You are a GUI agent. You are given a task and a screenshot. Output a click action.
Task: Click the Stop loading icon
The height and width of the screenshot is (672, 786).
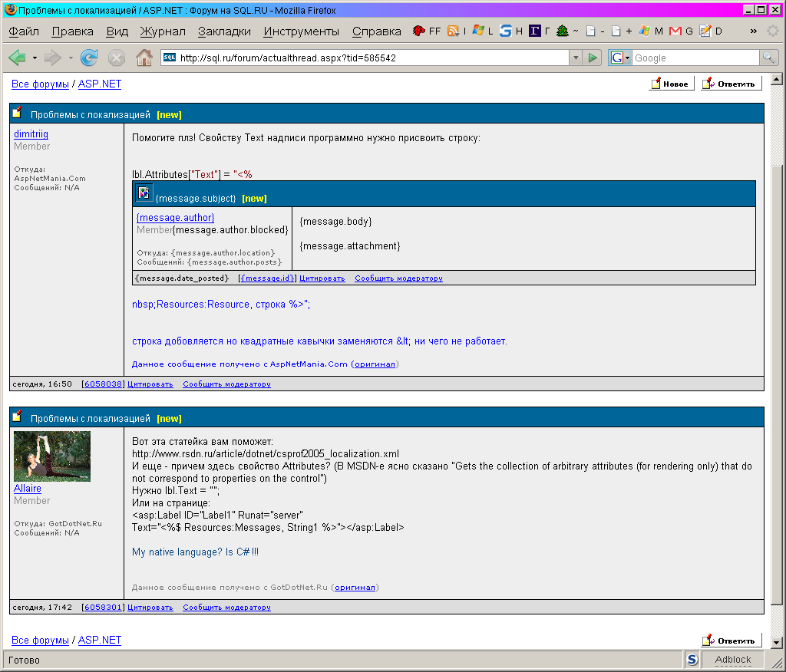(x=117, y=58)
